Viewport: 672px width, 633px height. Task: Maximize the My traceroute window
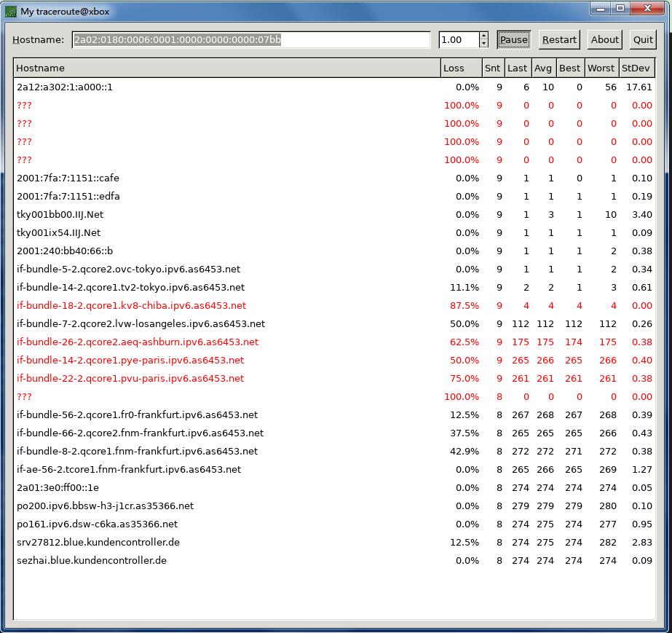click(620, 9)
